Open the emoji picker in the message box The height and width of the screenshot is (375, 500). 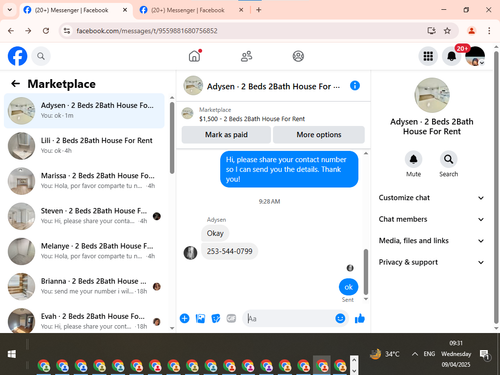point(340,318)
